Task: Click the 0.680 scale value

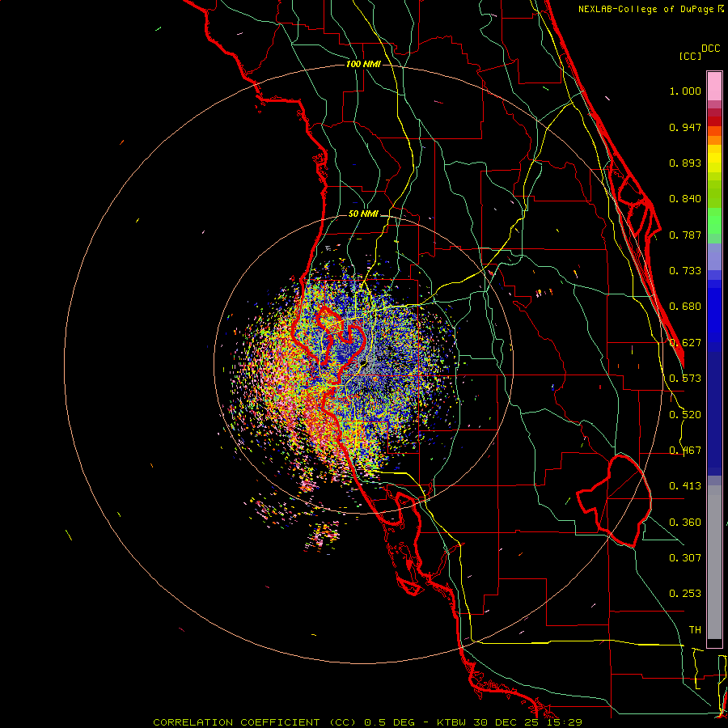Action: pyautogui.click(x=685, y=307)
